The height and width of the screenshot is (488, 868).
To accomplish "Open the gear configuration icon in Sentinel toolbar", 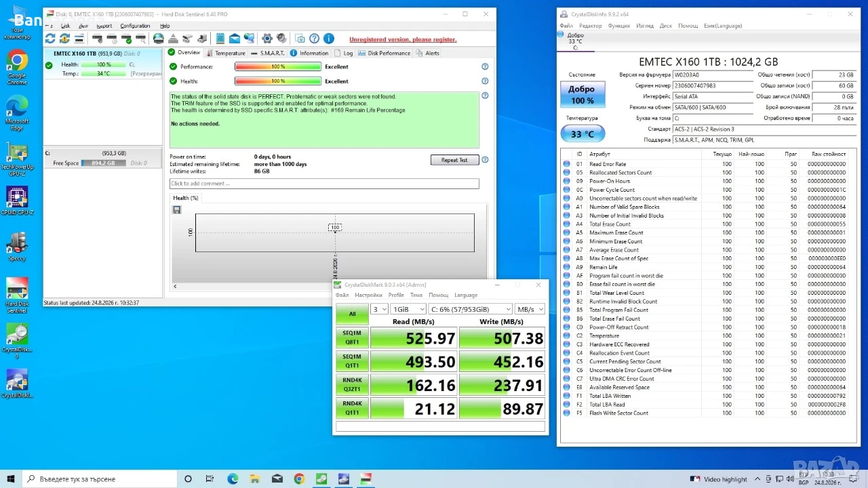I will coord(267,39).
